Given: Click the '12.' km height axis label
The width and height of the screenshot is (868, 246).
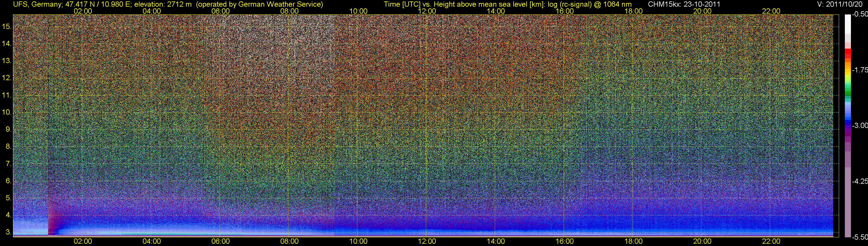Looking at the screenshot, I should coord(7,78).
